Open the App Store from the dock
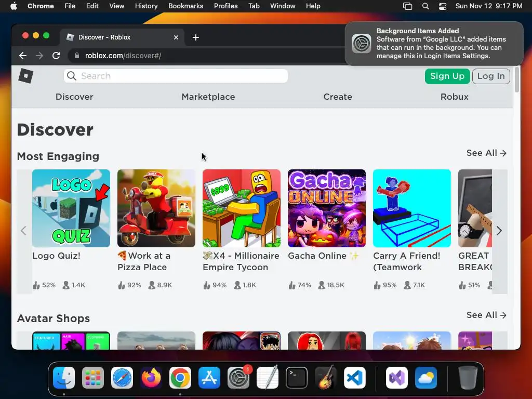This screenshot has width=532, height=399. [209, 378]
